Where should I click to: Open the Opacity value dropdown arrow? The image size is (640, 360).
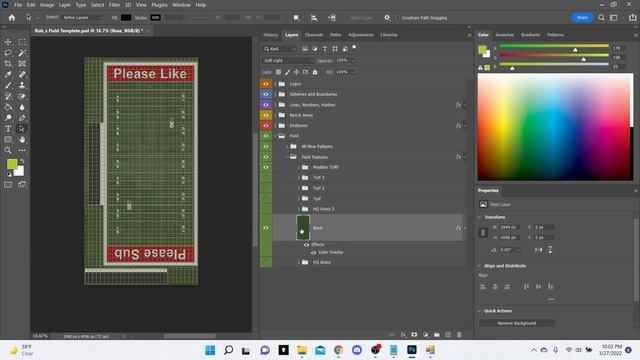click(x=352, y=60)
